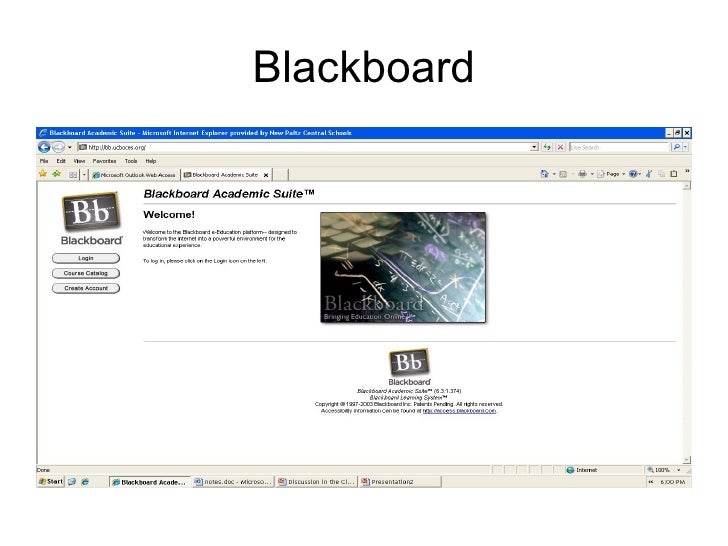Screen dimensions: 728x546
Task: Click the Print toolbar icon
Action: click(582, 174)
